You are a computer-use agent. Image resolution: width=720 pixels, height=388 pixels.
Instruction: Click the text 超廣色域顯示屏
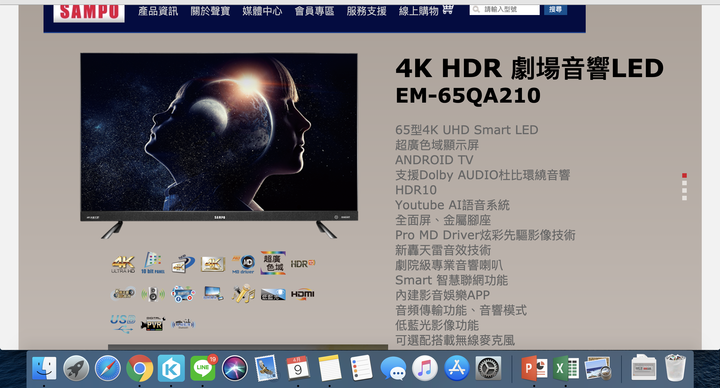click(437, 145)
